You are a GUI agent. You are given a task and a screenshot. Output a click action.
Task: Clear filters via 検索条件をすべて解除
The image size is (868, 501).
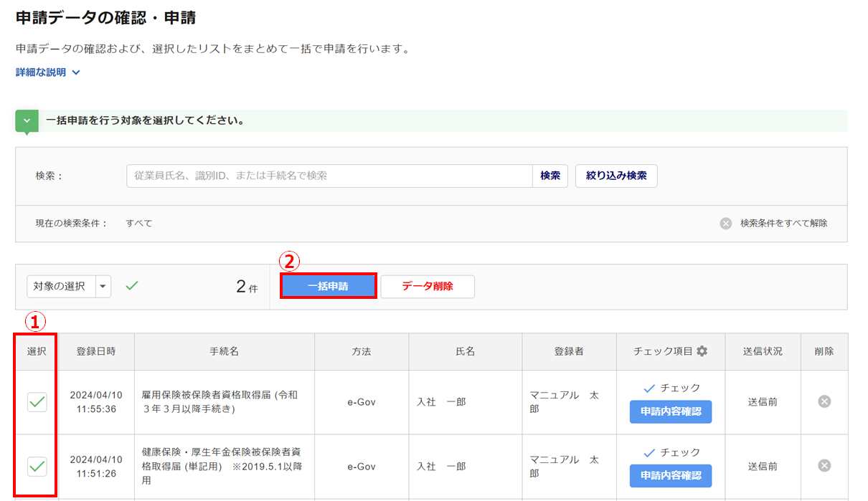[x=784, y=224]
